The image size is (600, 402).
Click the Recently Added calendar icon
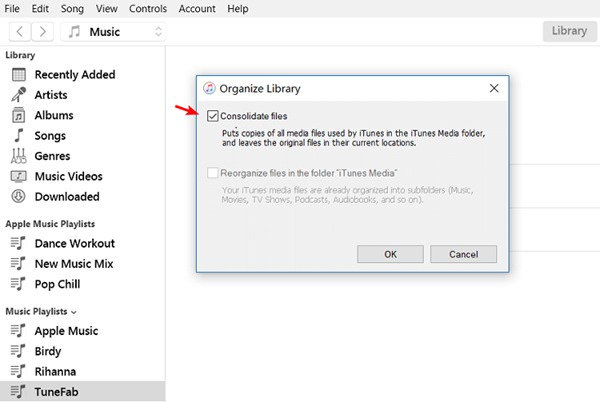pyautogui.click(x=18, y=75)
